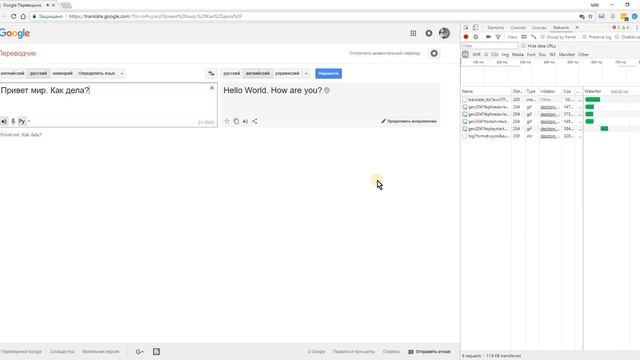Select the Network tab
Image resolution: width=640 pixels, height=360 pixels.
561,27
